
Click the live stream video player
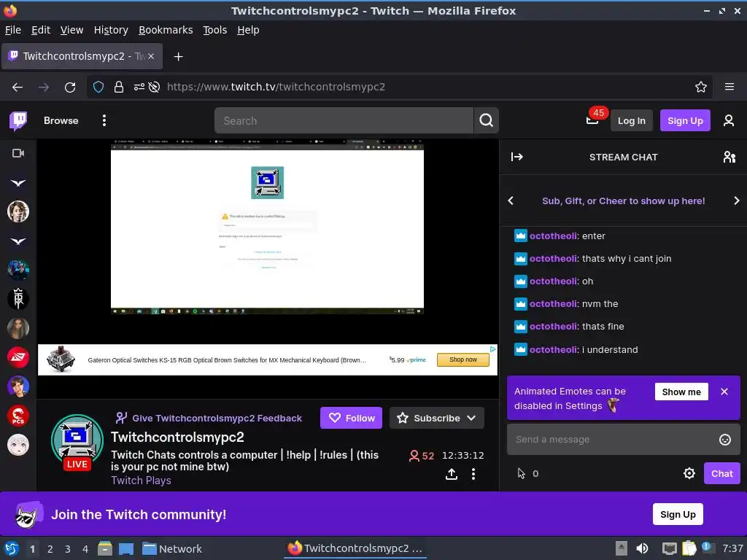[267, 227]
